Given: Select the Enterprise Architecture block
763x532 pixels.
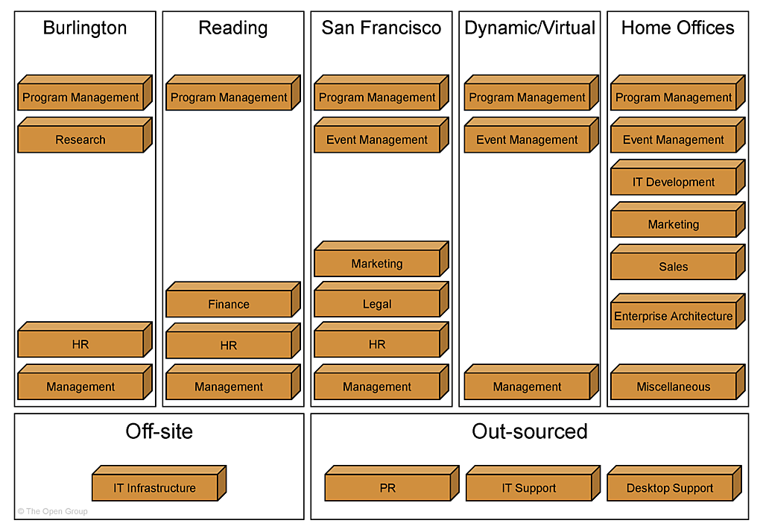Looking at the screenshot, I should (x=674, y=316).
